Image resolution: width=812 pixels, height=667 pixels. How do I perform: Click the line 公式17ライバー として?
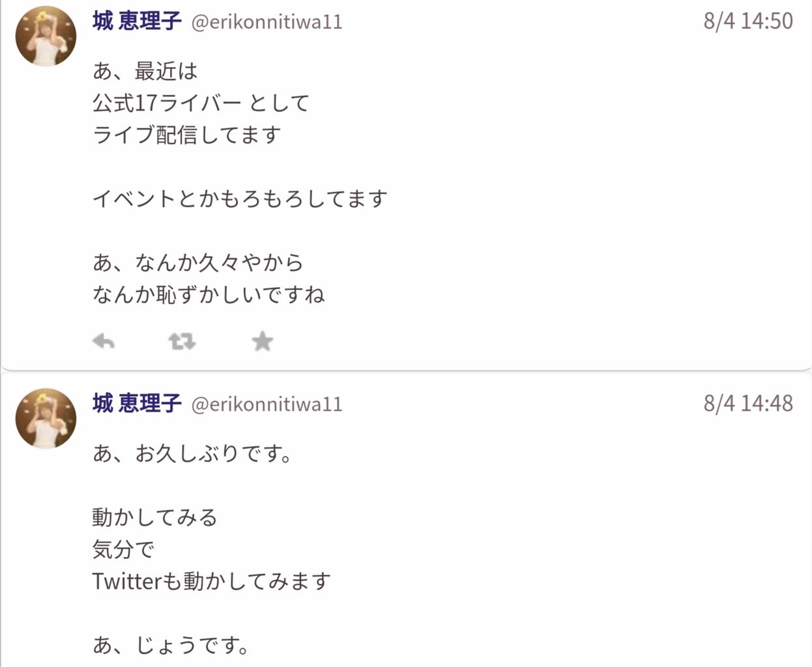(201, 103)
